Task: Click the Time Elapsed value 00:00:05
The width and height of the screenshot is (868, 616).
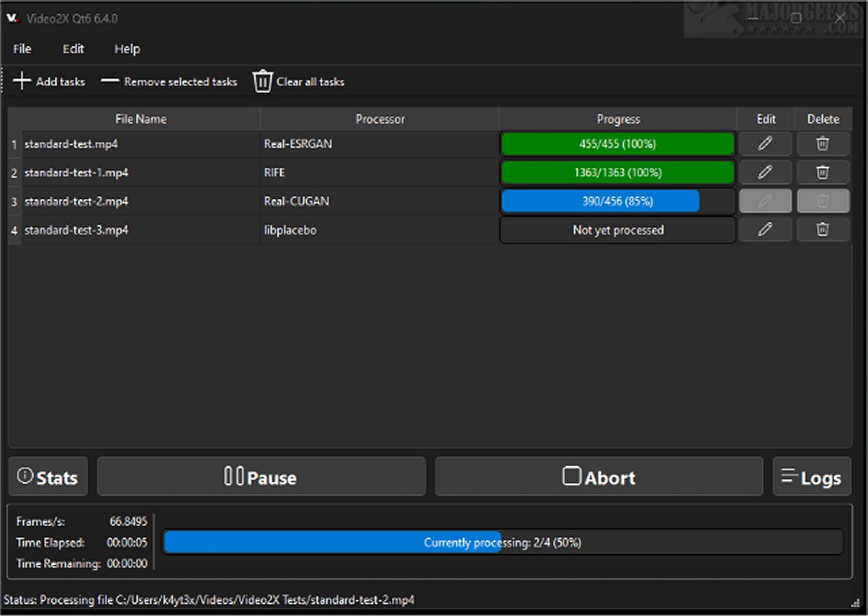Action: point(127,543)
